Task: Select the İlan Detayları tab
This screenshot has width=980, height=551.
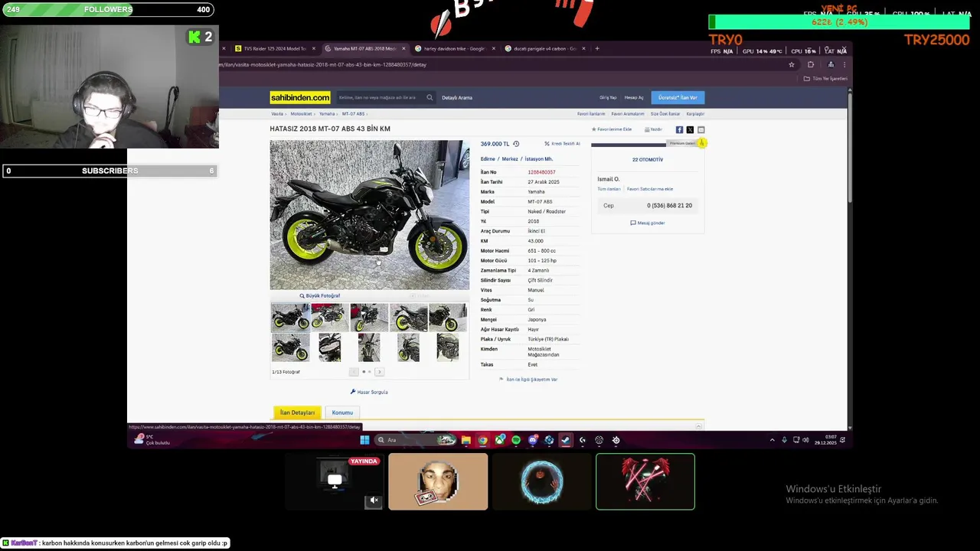Action: [x=297, y=412]
